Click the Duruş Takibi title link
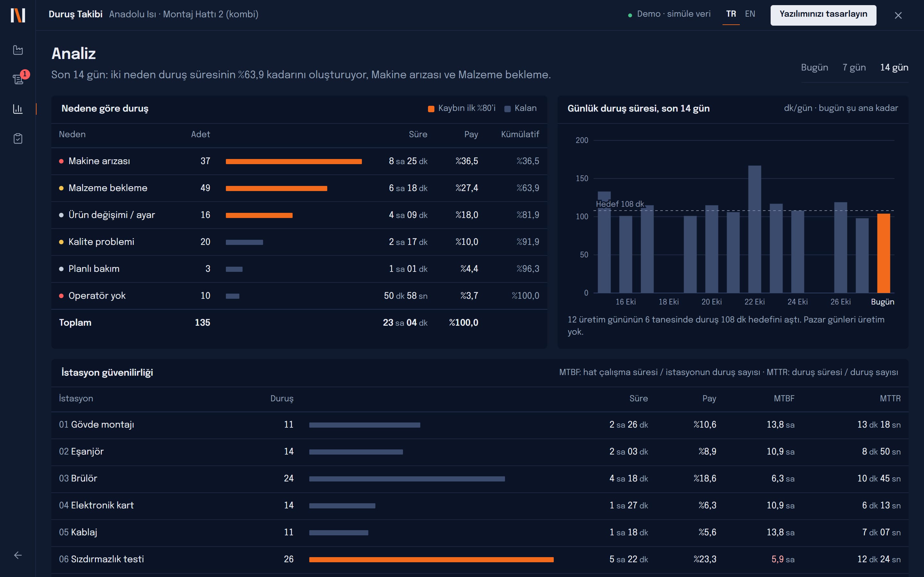The width and height of the screenshot is (924, 577). coord(76,14)
